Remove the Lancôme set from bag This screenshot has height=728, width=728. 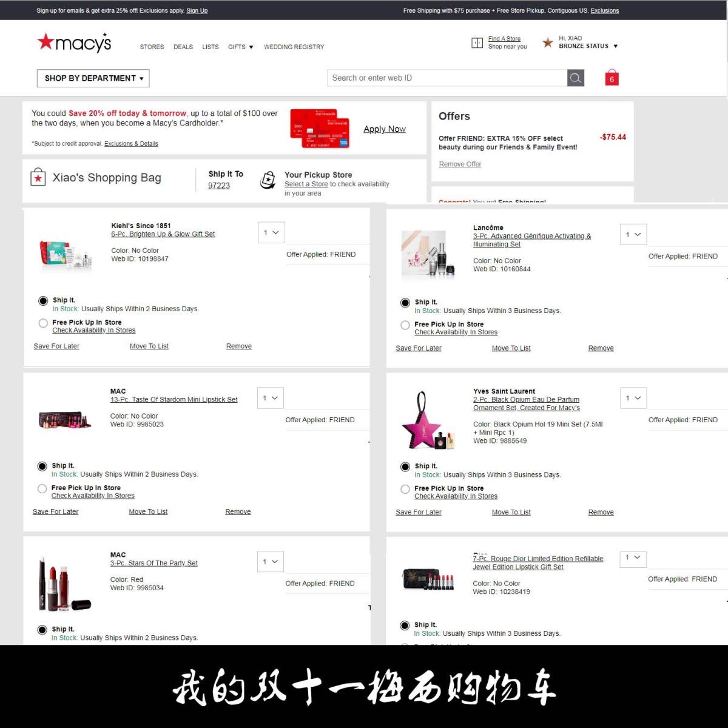[601, 348]
